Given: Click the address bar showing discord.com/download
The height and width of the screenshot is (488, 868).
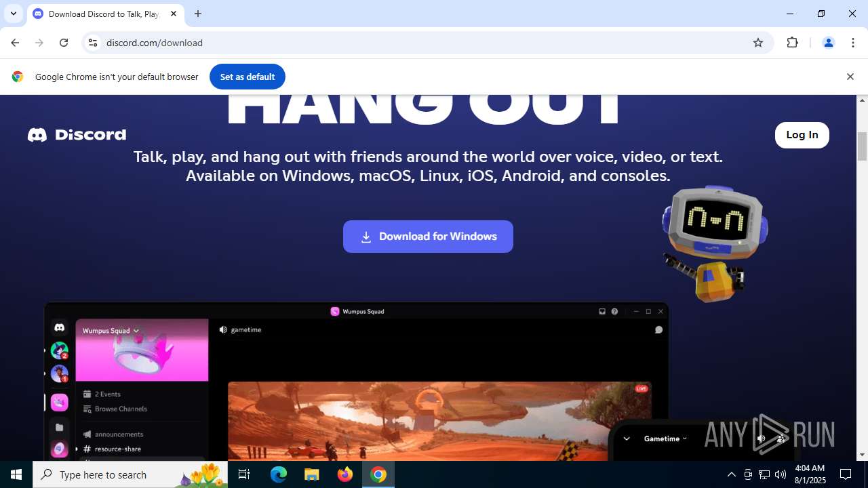Looking at the screenshot, I should [427, 43].
